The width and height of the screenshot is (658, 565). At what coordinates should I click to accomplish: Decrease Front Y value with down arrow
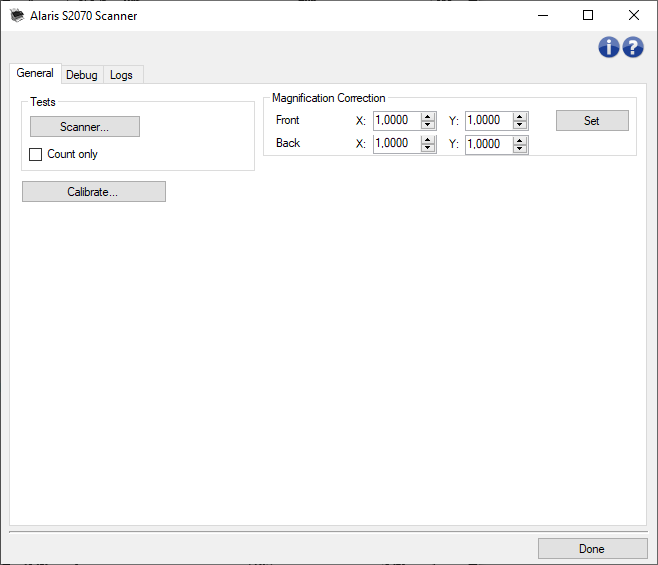520,125
